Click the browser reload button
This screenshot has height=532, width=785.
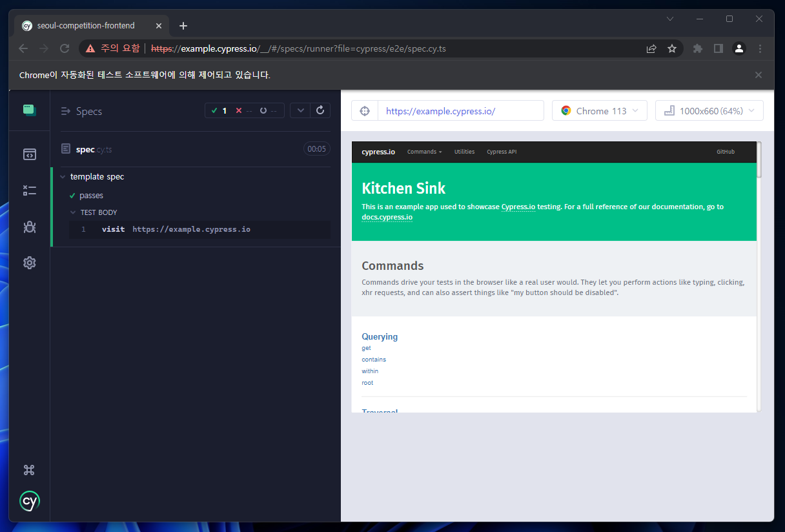pyautogui.click(x=65, y=48)
